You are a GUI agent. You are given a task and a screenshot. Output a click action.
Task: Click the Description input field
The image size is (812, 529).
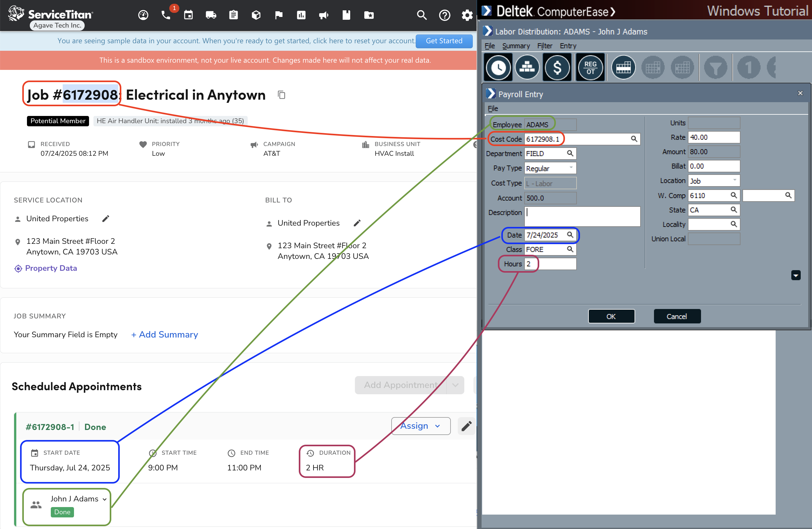tap(582, 216)
